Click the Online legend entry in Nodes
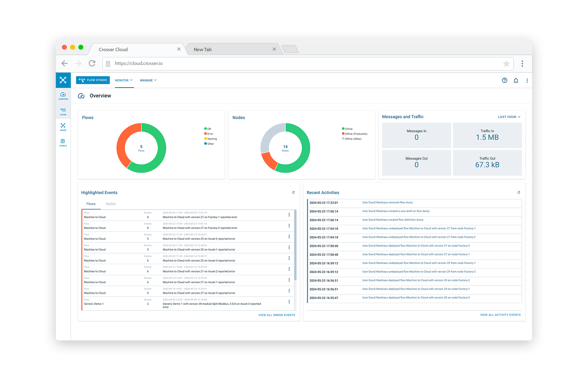Image resolution: width=588 pixels, height=380 pixels. coord(347,129)
